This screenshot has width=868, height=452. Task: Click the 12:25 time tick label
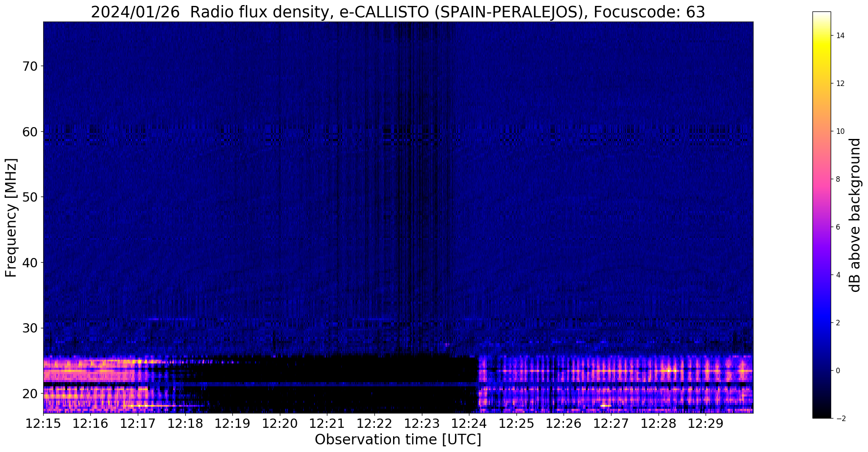click(516, 423)
